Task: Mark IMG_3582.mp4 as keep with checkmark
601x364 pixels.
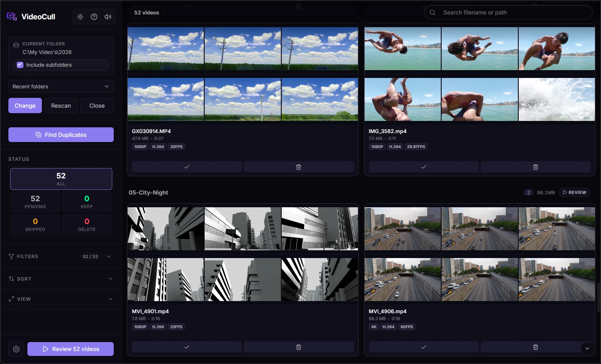Action: tap(424, 167)
